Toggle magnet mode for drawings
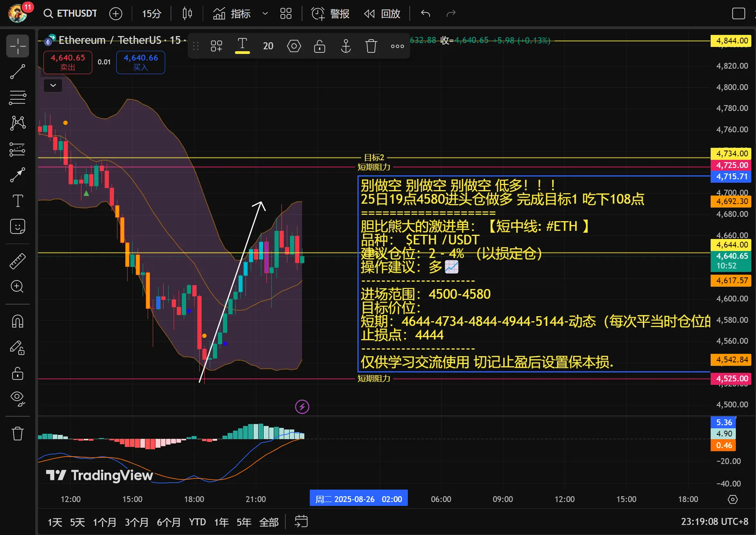Image resolution: width=756 pixels, height=535 pixels. point(17,321)
